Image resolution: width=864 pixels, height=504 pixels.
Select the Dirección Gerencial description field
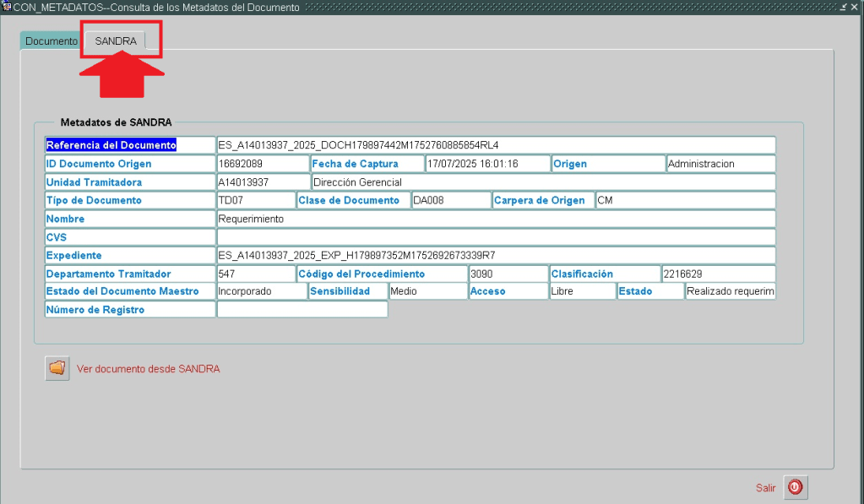542,182
